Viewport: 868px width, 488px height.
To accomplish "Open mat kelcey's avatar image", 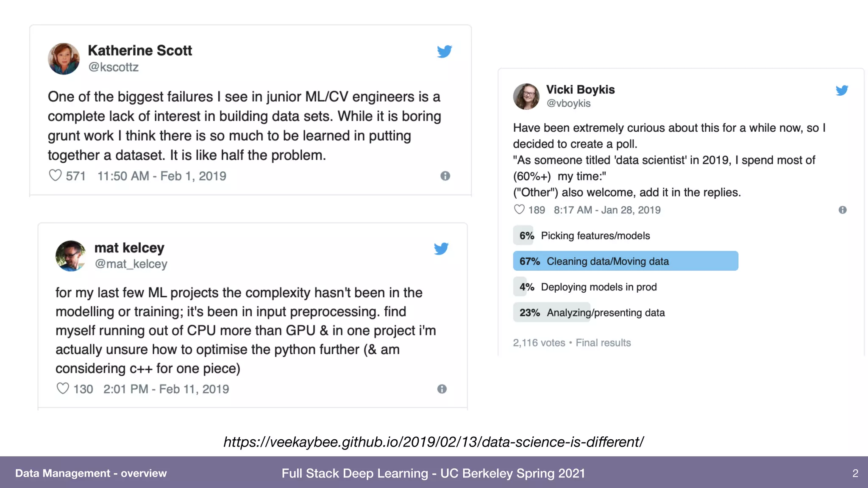I will [71, 256].
